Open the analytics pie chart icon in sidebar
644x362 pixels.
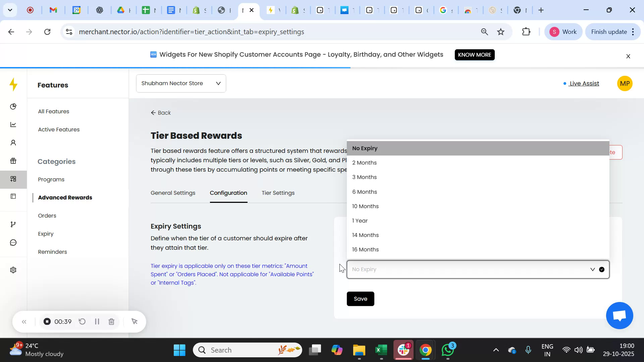pyautogui.click(x=13, y=106)
